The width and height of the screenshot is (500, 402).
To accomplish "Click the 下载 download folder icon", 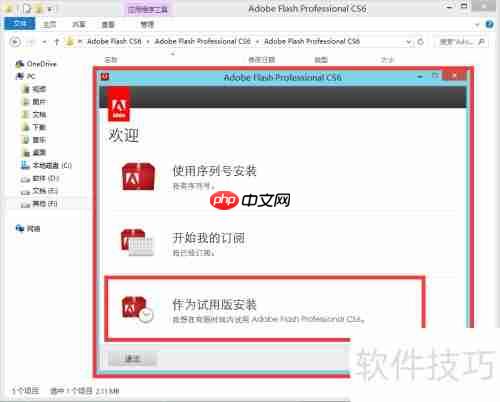I will point(26,127).
